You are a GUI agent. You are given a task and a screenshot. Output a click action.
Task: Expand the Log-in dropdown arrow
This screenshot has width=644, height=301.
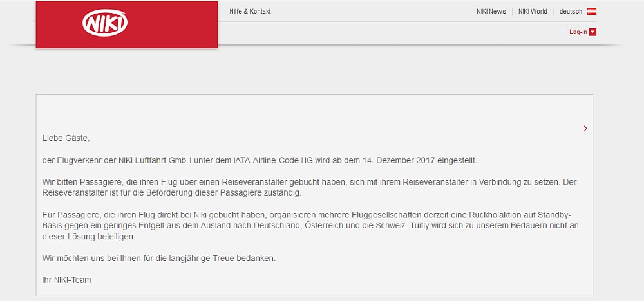(592, 32)
